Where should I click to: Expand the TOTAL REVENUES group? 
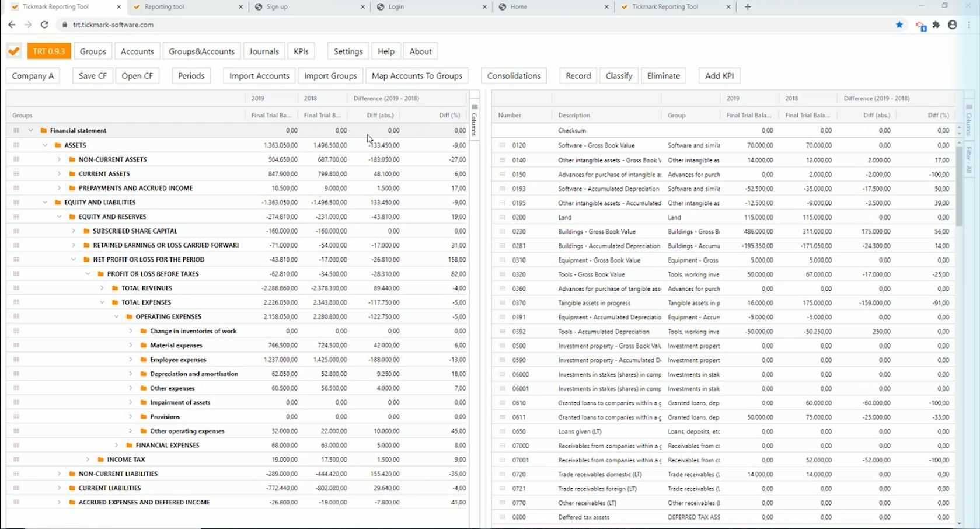(x=102, y=288)
